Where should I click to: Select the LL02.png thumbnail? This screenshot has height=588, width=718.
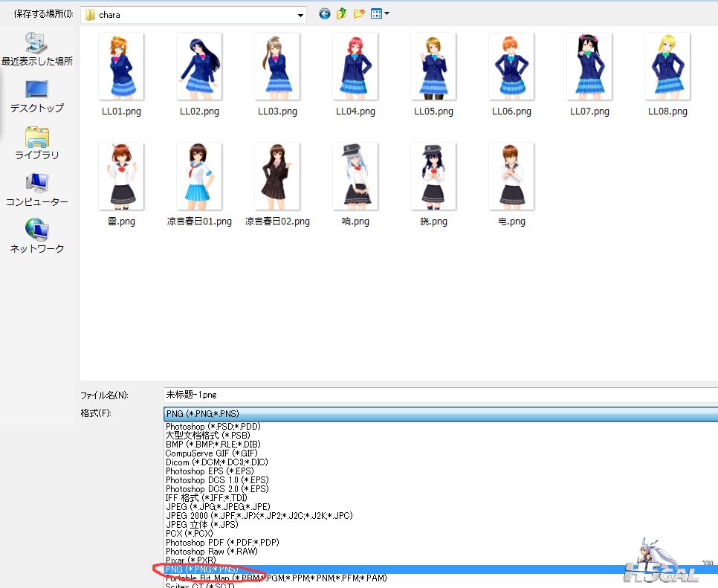[199, 66]
